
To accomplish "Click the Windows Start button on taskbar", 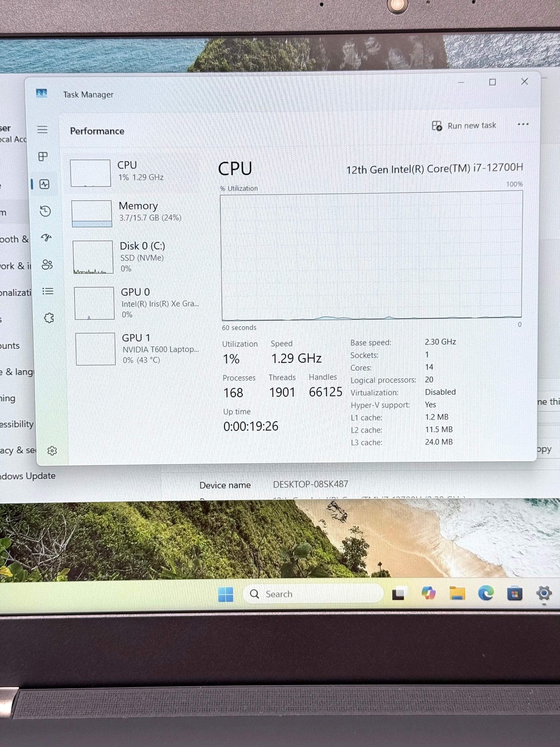I will tap(226, 594).
